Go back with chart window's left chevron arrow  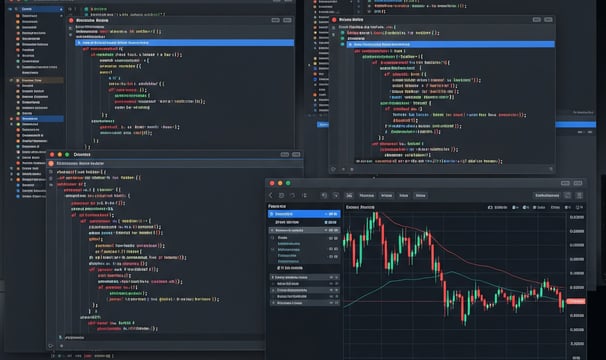[x=271, y=195]
